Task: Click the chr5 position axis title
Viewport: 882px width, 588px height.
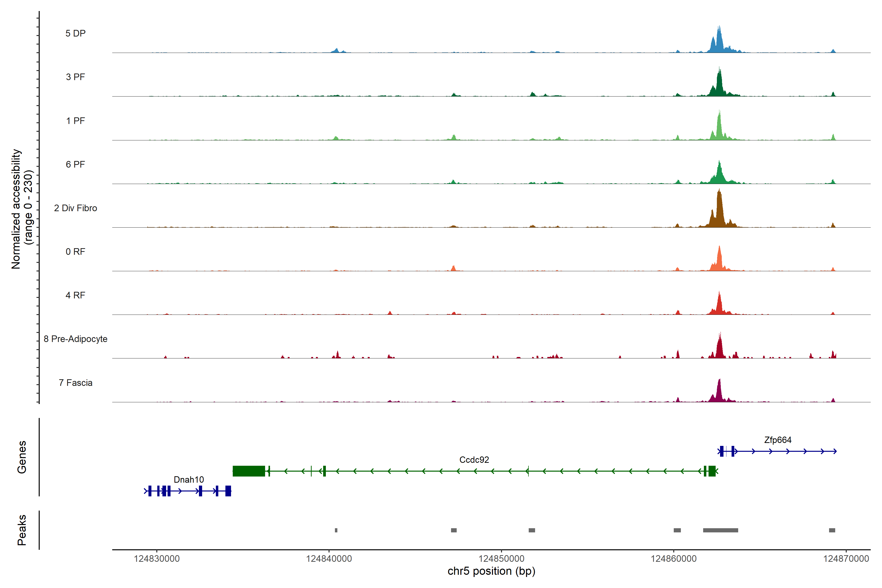Action: (x=491, y=571)
